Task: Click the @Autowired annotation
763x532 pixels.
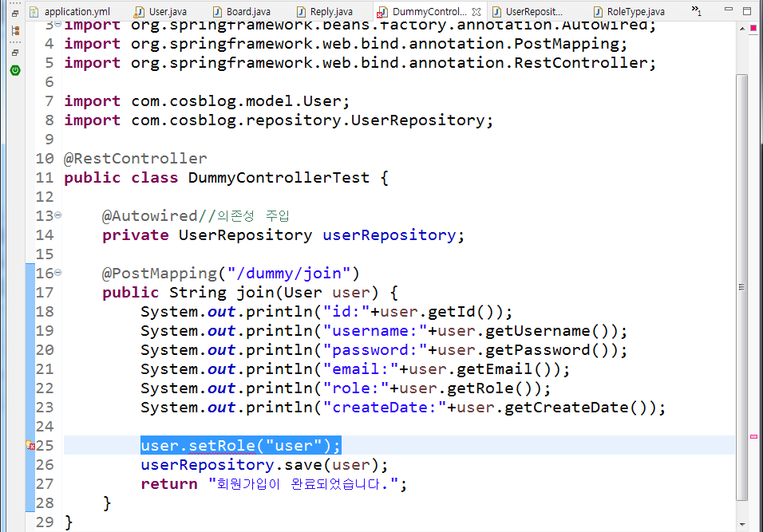Action: tap(150, 216)
